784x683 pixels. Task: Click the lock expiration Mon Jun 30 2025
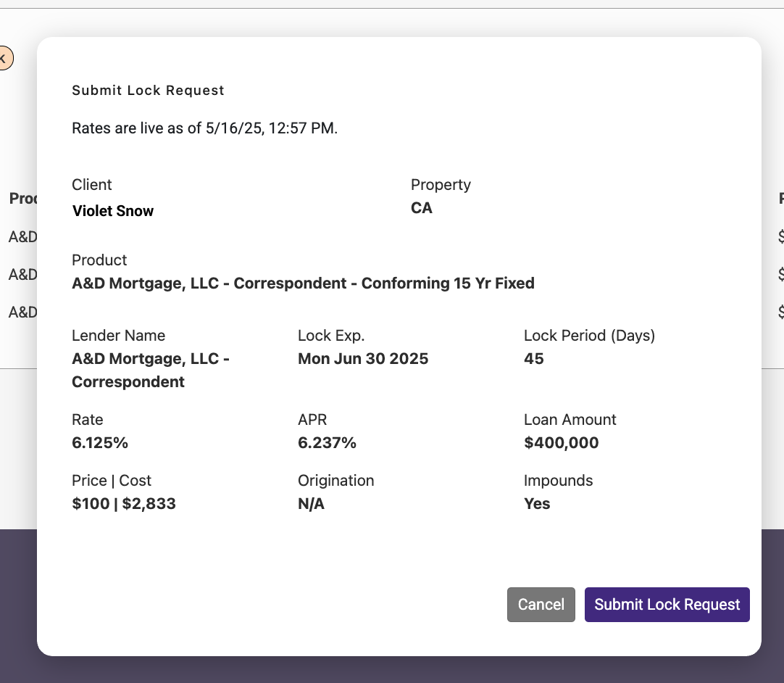[x=363, y=359]
